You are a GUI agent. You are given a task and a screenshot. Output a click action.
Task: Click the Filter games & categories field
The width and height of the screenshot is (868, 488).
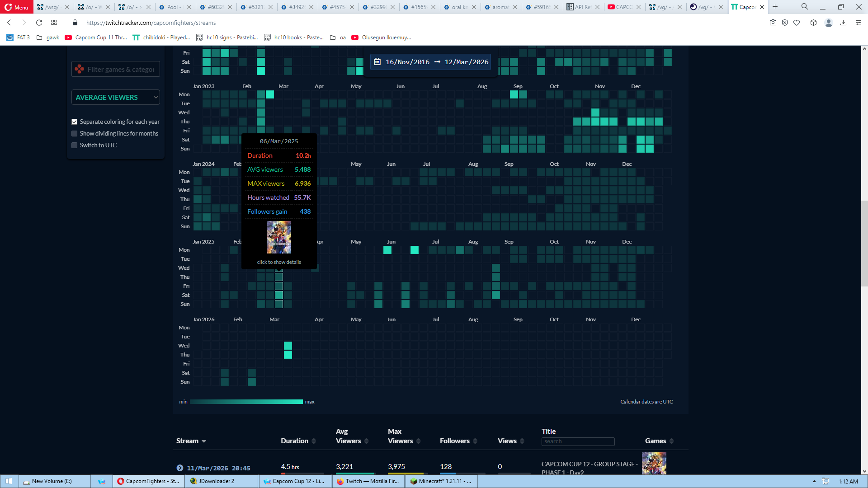click(x=120, y=70)
